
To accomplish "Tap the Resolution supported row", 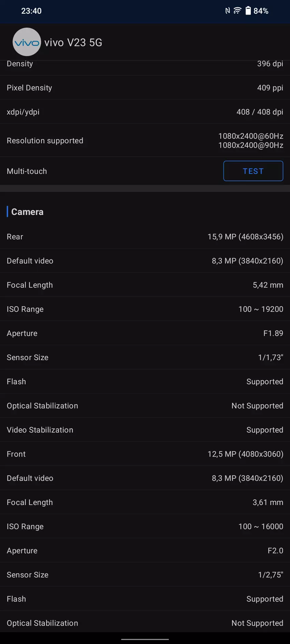I will tap(145, 140).
